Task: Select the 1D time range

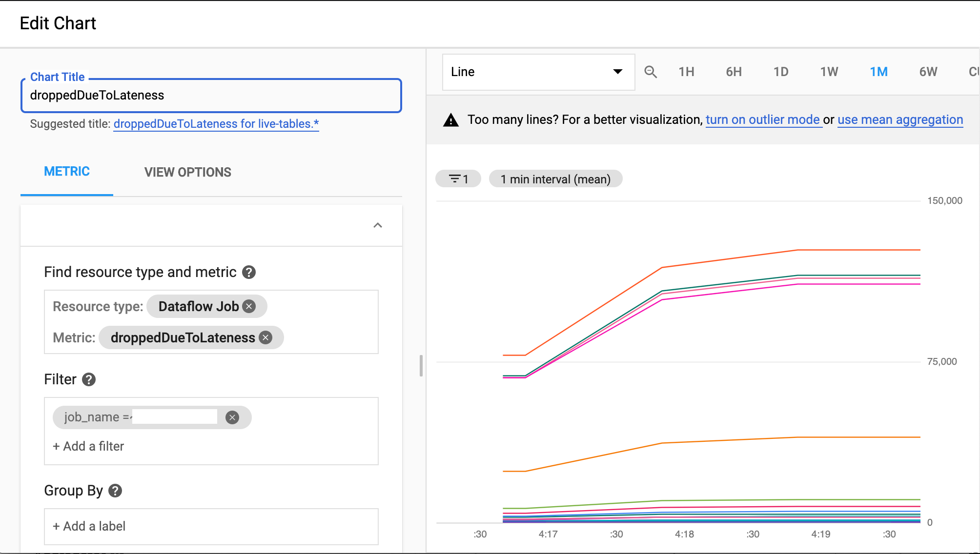Action: point(781,72)
